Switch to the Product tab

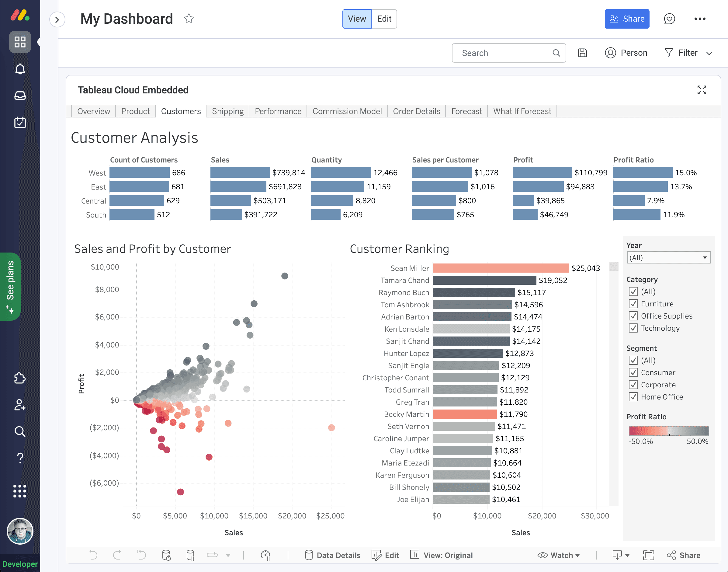(x=136, y=111)
